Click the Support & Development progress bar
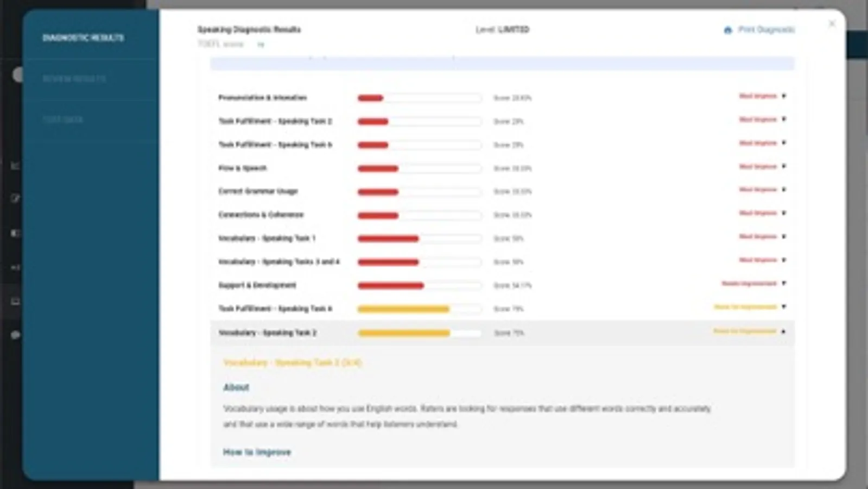This screenshot has width=868, height=489. coord(419,286)
